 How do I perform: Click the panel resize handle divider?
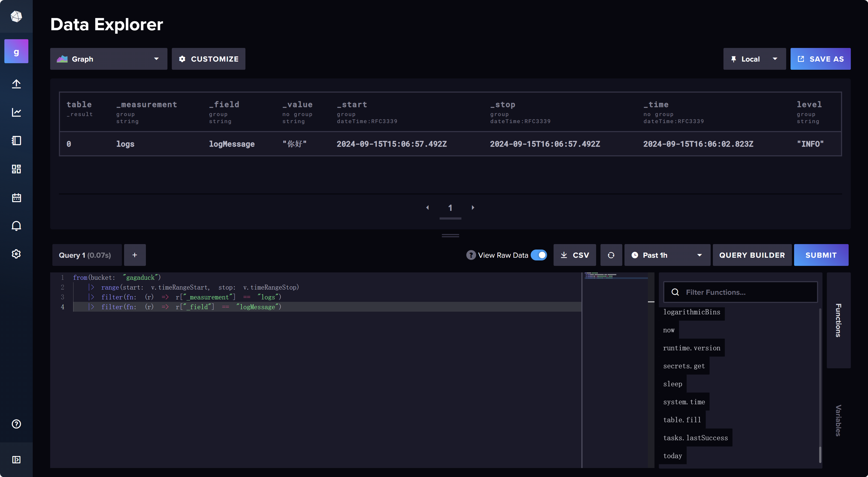click(x=450, y=236)
